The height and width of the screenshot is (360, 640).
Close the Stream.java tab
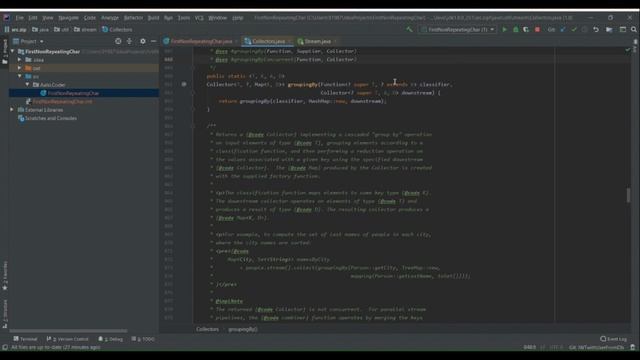coord(335,41)
